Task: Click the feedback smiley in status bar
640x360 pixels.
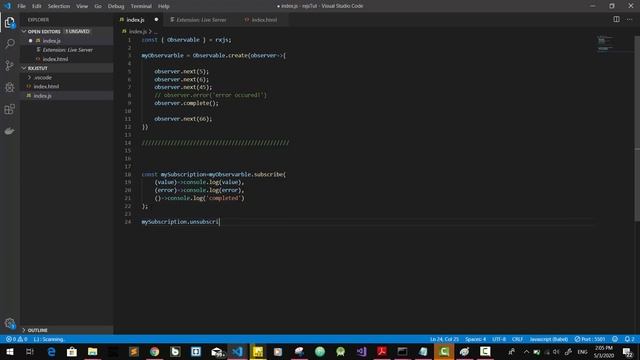Action: [x=615, y=339]
